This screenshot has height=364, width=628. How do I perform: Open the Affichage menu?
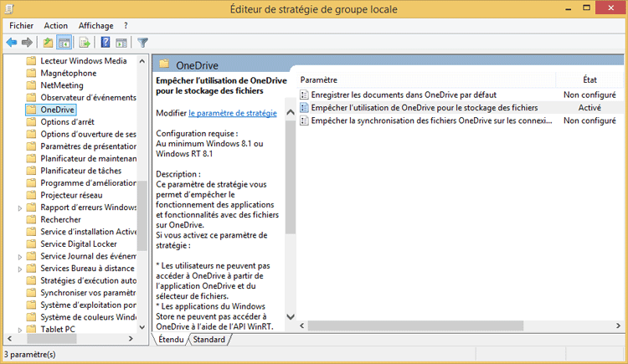click(95, 26)
